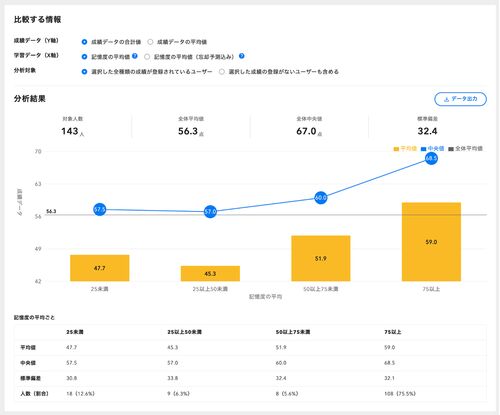
Task: Toggle the yellow 平均値 legend marker
Action: 396,149
